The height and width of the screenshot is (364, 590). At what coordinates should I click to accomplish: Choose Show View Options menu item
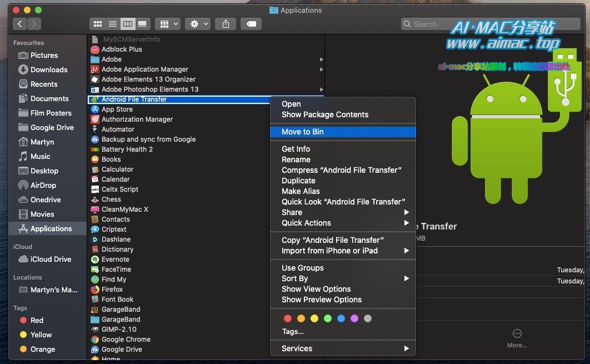tap(343, 289)
